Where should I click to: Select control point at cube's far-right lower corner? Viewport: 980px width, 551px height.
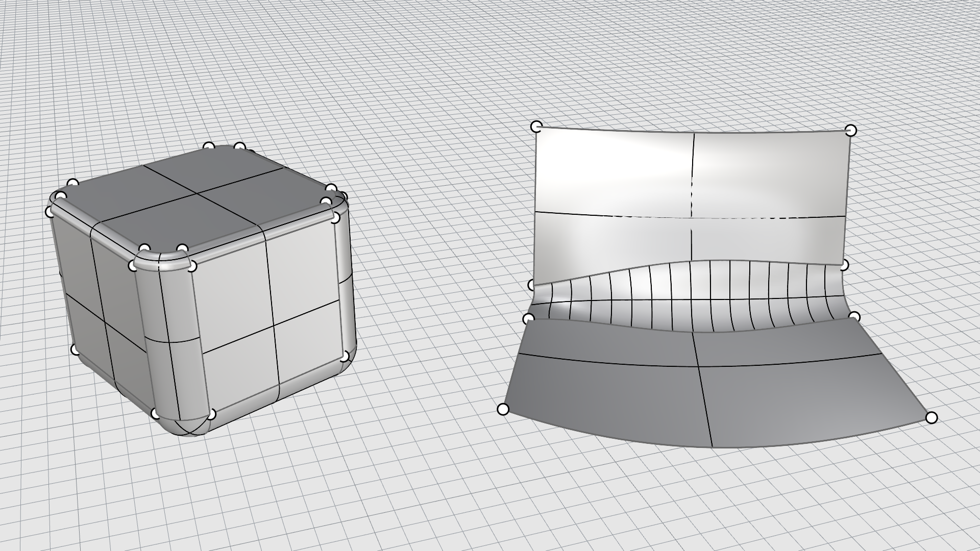pyautogui.click(x=346, y=356)
